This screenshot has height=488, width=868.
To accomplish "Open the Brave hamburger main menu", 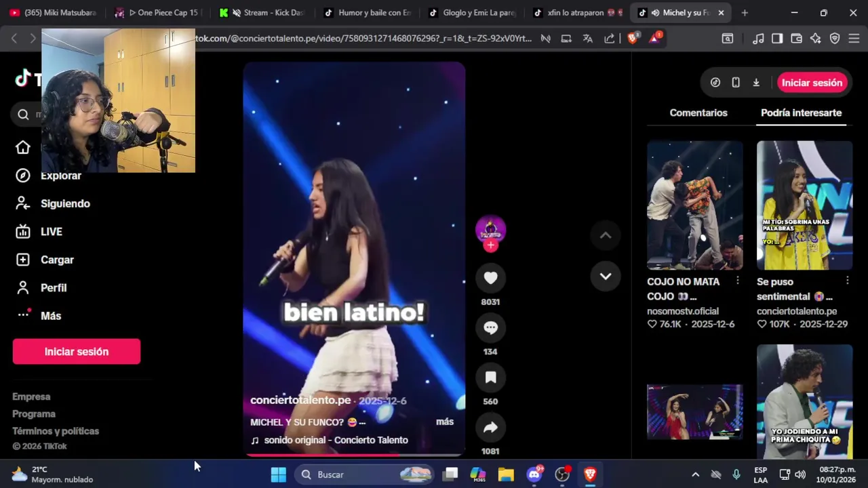I will pyautogui.click(x=854, y=39).
